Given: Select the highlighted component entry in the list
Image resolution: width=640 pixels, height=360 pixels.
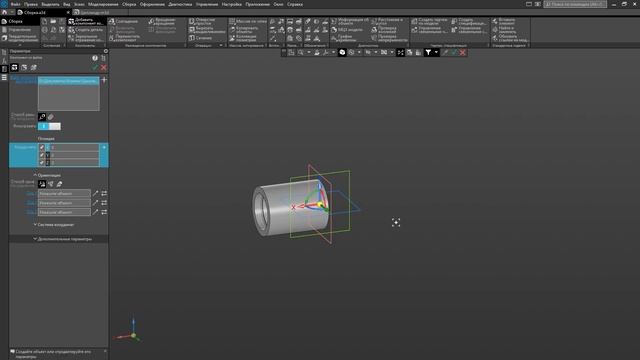Looking at the screenshot, I should pyautogui.click(x=69, y=81).
